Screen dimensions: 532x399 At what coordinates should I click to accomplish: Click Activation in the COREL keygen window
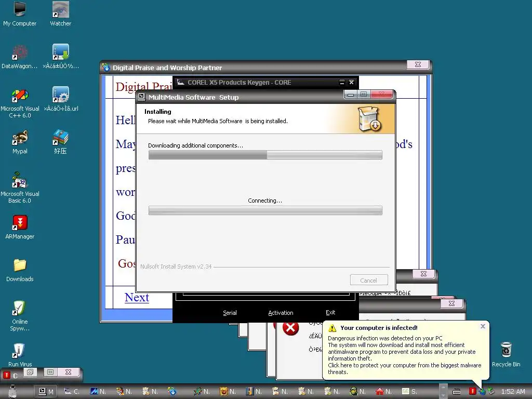pos(281,313)
